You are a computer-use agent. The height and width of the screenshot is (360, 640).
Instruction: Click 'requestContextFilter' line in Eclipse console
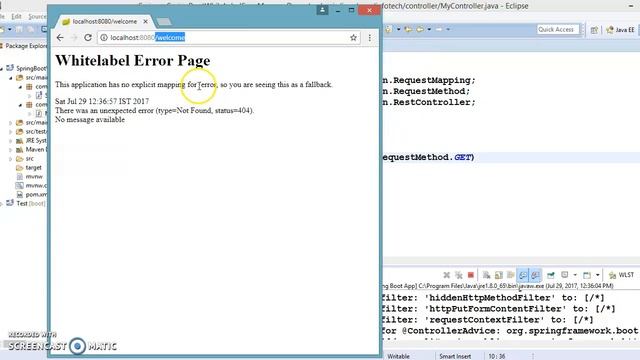point(487,320)
